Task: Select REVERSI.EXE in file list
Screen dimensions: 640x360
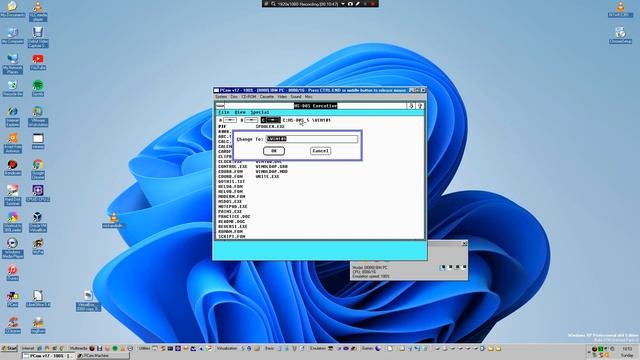Action: point(233,227)
